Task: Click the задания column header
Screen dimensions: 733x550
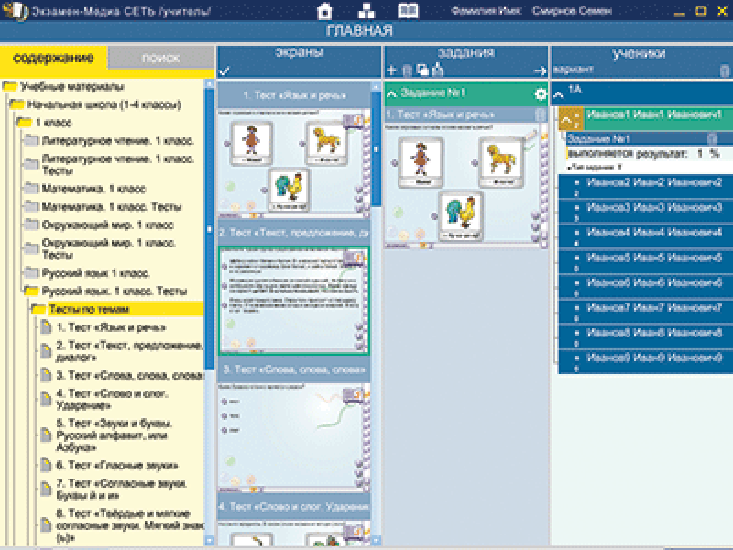Action: pyautogui.click(x=466, y=53)
